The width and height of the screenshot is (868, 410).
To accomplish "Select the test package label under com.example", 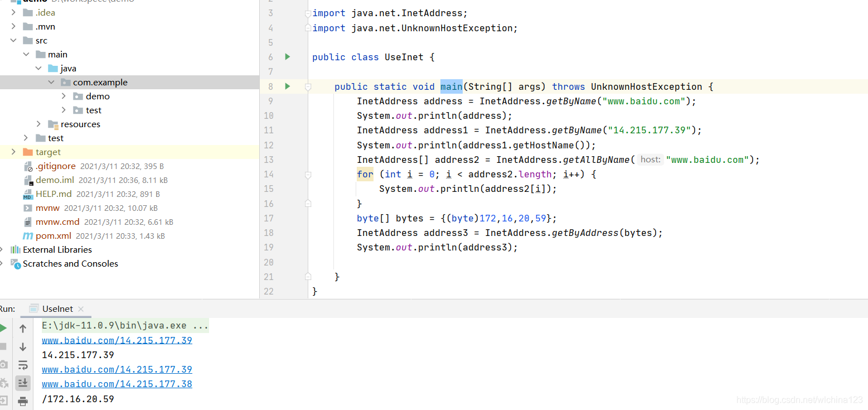I will [x=94, y=110].
